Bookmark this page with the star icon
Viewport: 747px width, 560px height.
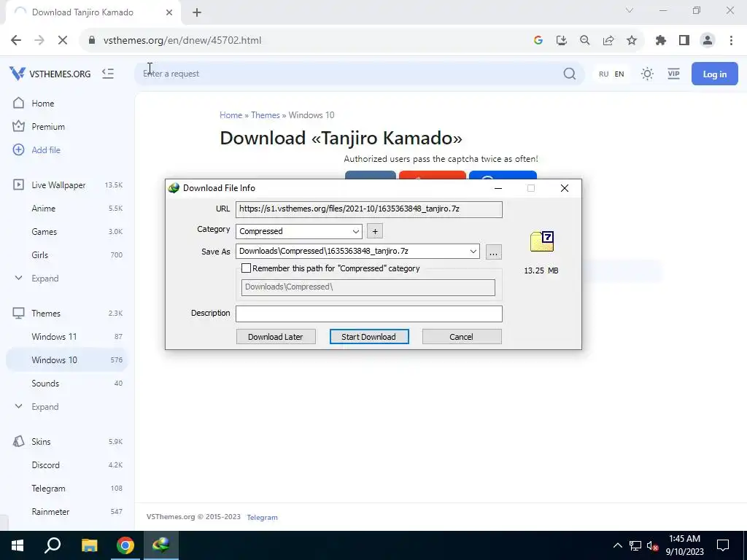(632, 41)
